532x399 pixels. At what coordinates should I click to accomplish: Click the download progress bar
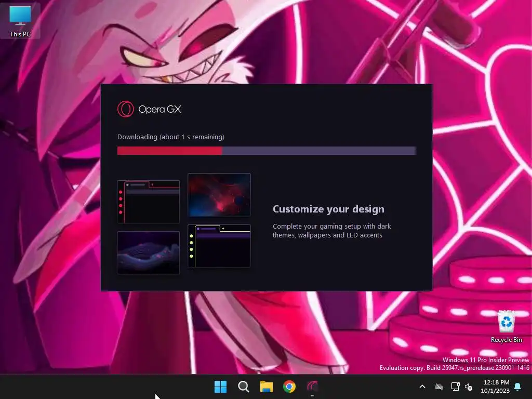click(x=267, y=151)
